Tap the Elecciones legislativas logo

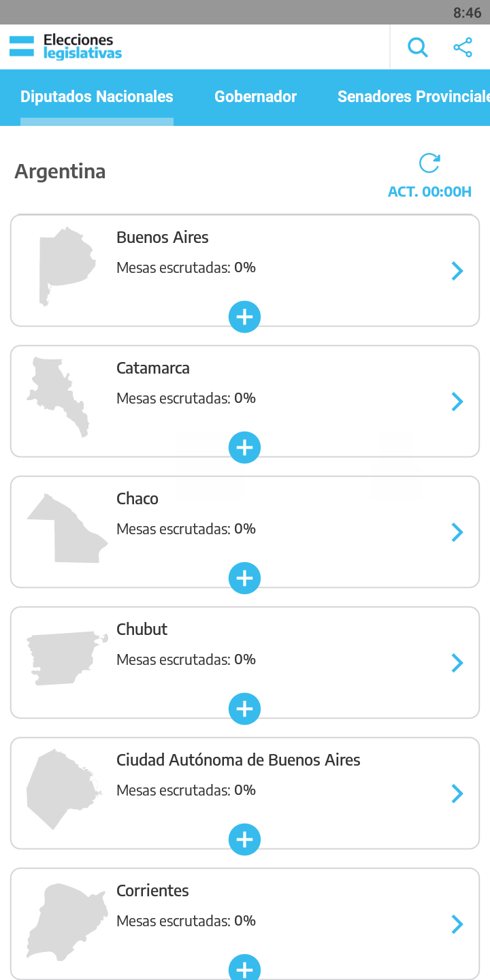pos(66,47)
